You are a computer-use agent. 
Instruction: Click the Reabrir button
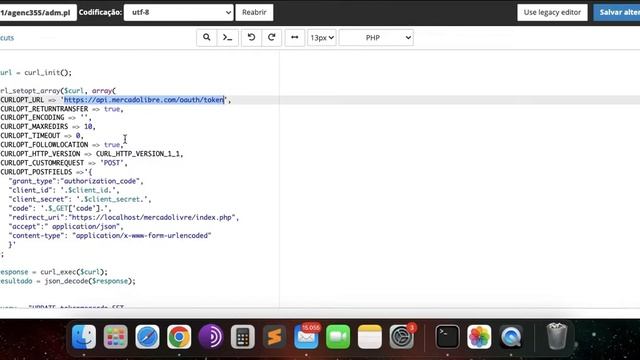click(254, 12)
